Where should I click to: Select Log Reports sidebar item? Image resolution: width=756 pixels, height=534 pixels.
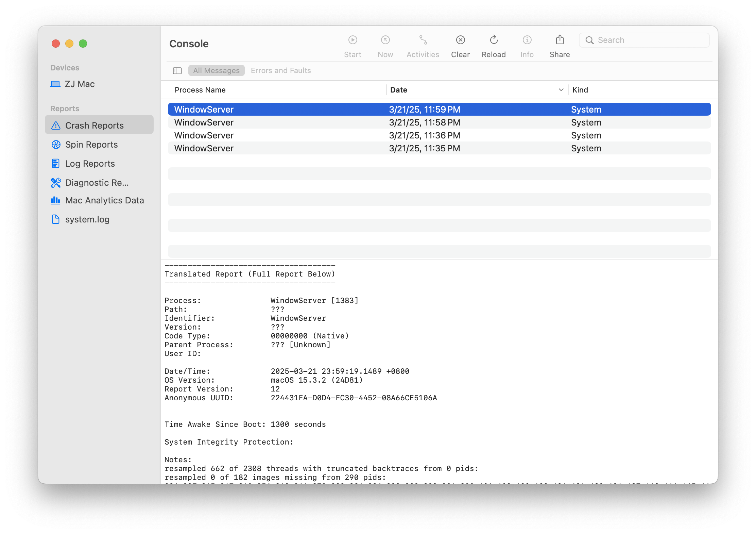(90, 164)
